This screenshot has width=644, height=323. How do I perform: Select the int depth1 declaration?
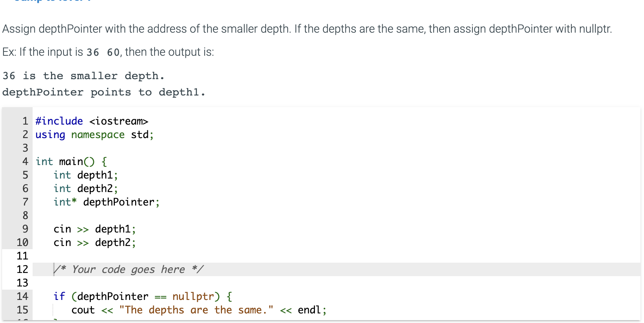(86, 175)
